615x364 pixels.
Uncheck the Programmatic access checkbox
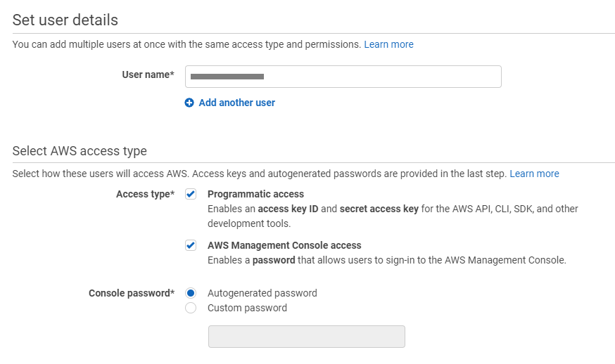191,194
